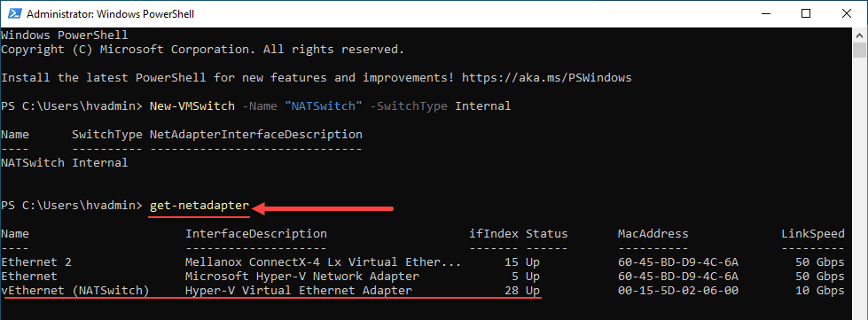This screenshot has height=320, width=868.
Task: Close the Administrator PowerShell window
Action: (846, 13)
